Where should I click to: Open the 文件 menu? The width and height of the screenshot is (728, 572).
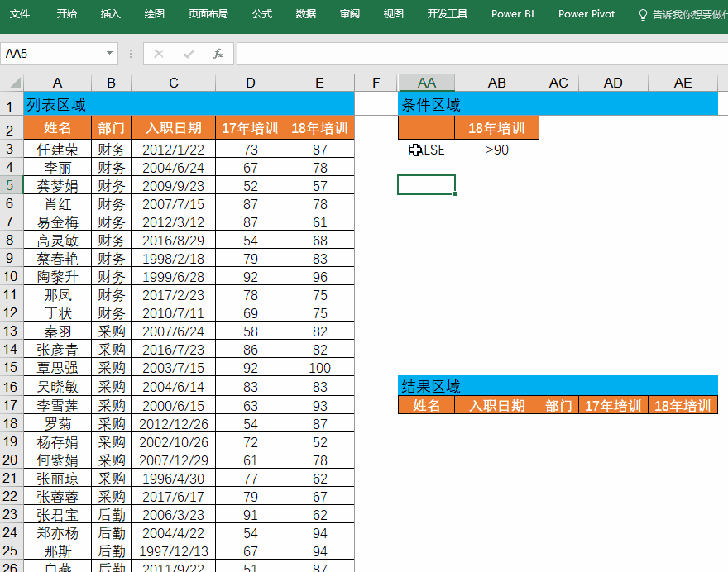pos(20,14)
